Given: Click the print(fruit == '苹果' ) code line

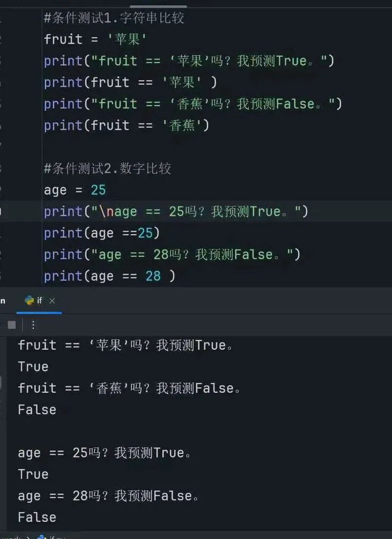Looking at the screenshot, I should click(x=130, y=83).
